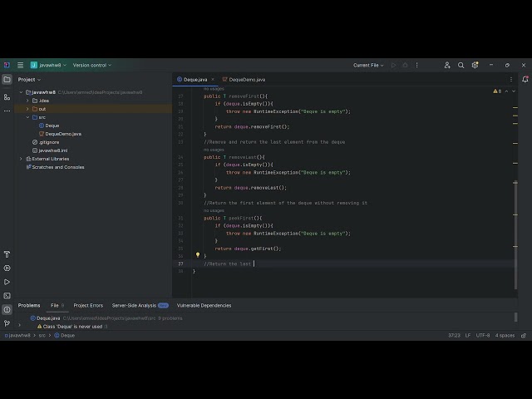The width and height of the screenshot is (532, 399).
Task: Open the Structure tool window icon
Action: (x=7, y=97)
